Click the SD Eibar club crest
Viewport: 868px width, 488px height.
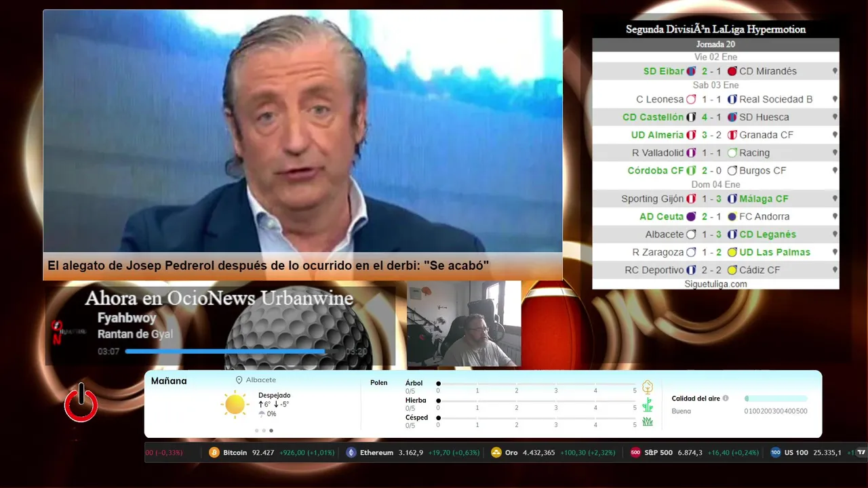[x=691, y=71]
